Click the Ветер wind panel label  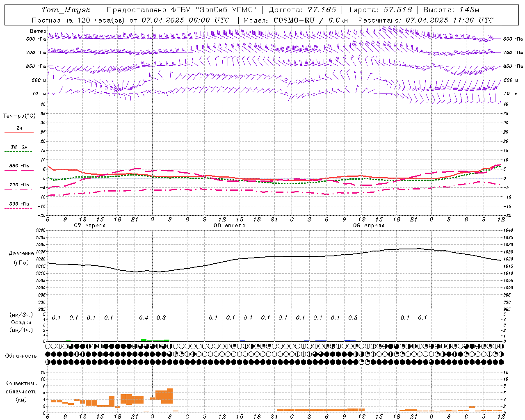pos(38,31)
